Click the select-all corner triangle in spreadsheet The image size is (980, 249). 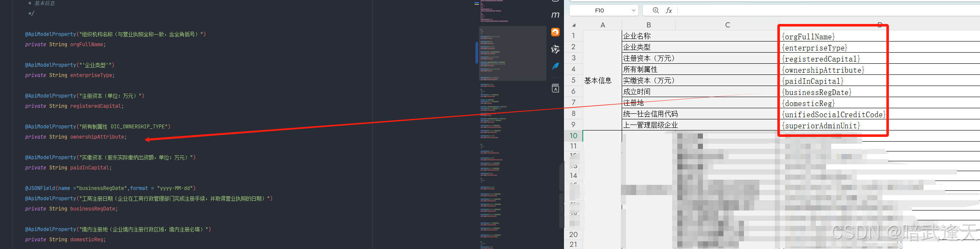click(574, 25)
